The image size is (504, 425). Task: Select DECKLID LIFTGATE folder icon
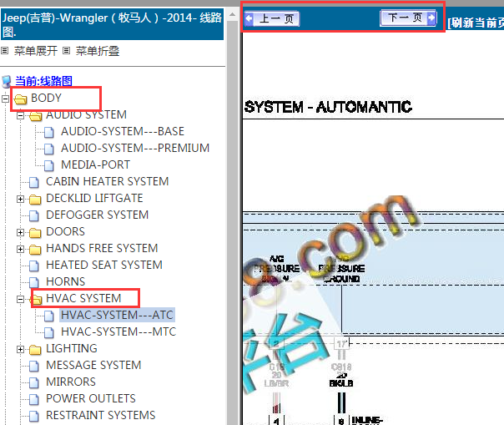coord(35,200)
